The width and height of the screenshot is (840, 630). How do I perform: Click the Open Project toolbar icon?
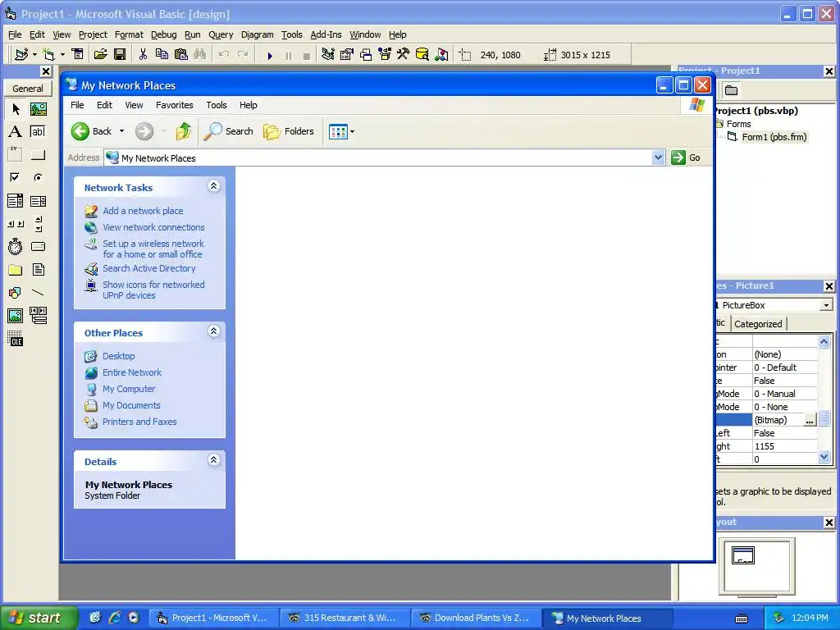pyautogui.click(x=101, y=55)
